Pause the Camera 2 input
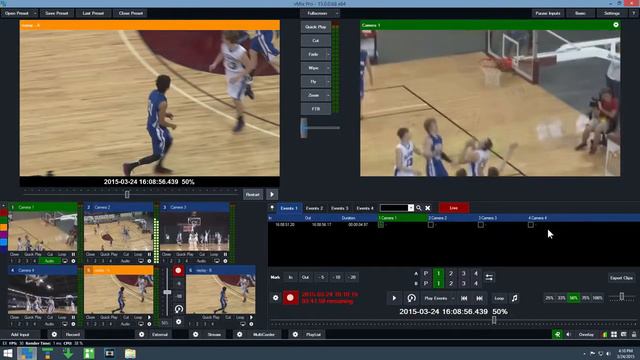This screenshot has height=360, width=640. 149,254
